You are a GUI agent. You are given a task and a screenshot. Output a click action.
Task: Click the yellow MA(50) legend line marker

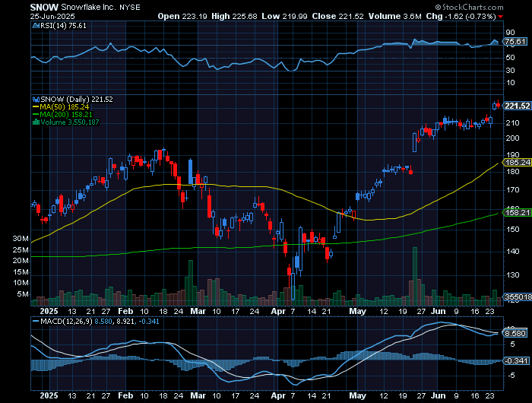click(x=36, y=107)
